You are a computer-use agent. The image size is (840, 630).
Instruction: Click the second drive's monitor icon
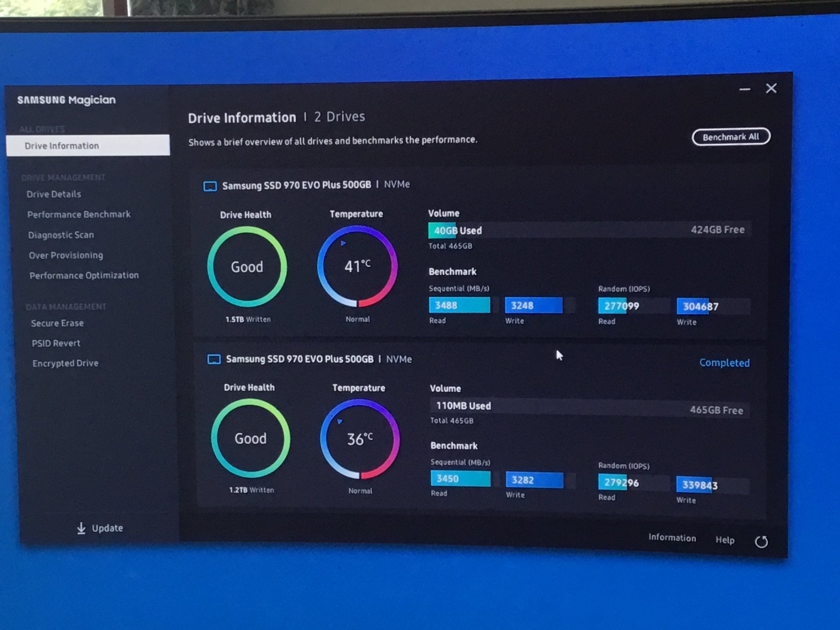point(214,360)
